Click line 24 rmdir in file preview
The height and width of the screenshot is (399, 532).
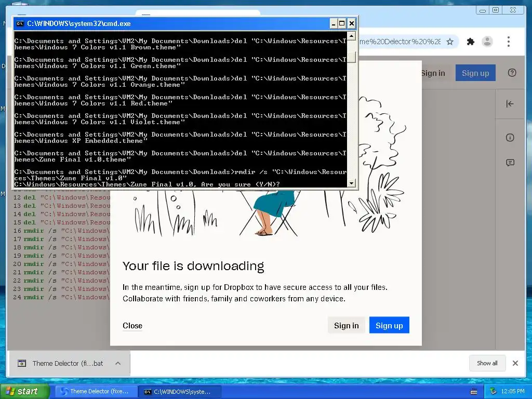(x=61, y=297)
